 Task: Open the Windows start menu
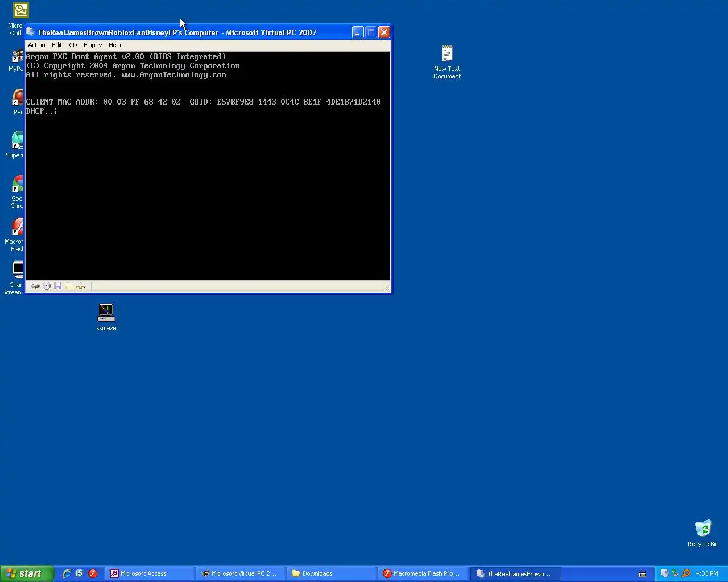27,573
